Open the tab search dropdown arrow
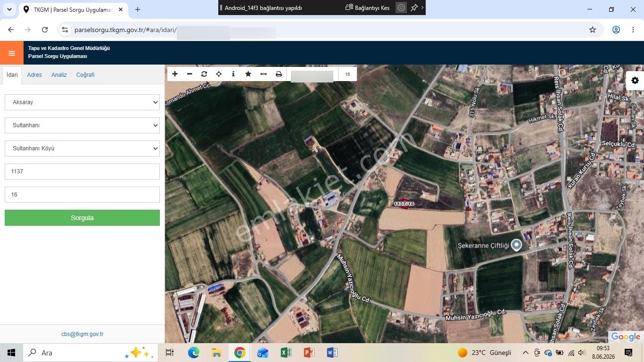The width and height of the screenshot is (644, 362). [9, 9]
